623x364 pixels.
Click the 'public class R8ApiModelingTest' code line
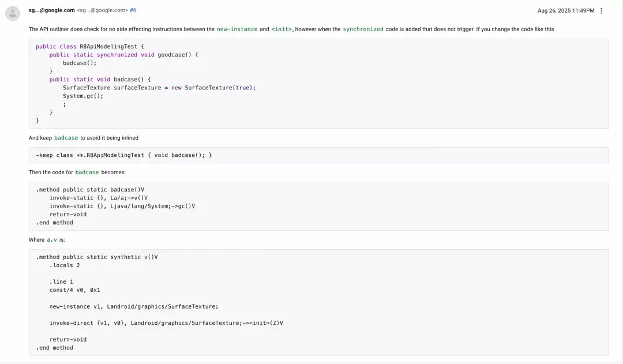(89, 47)
